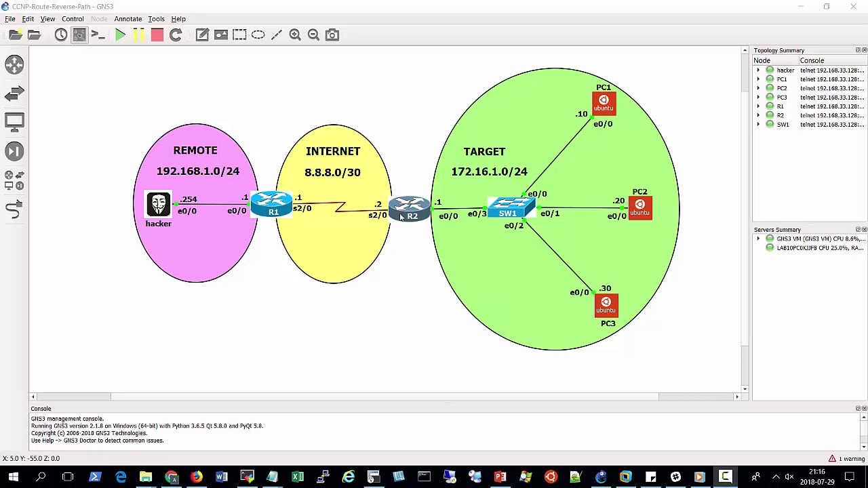The width and height of the screenshot is (868, 488).
Task: Zoom in on the topology
Action: click(295, 35)
